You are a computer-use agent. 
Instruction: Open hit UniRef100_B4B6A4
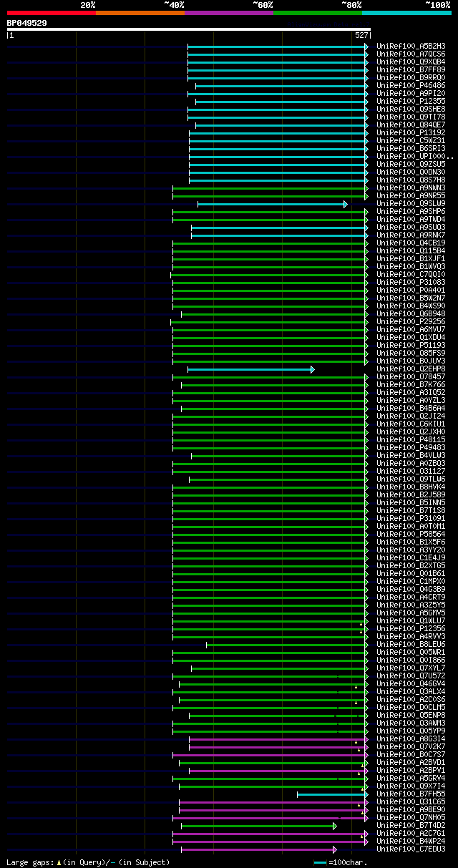click(x=411, y=408)
